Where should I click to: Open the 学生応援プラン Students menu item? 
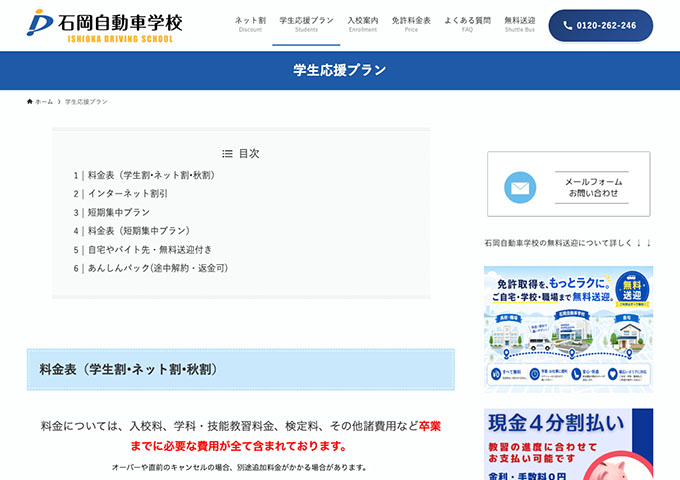pyautogui.click(x=306, y=24)
